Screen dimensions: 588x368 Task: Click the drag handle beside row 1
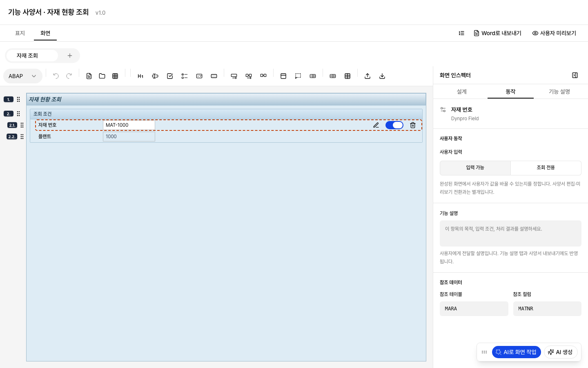coord(18,99)
